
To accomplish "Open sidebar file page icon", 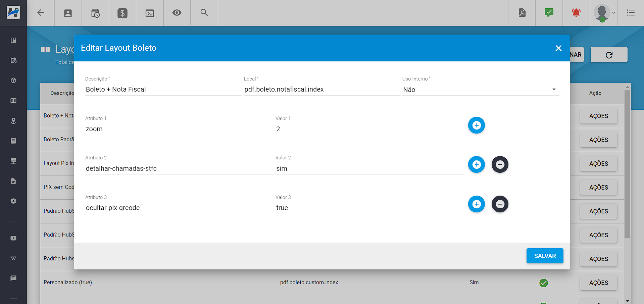I will pos(13,181).
